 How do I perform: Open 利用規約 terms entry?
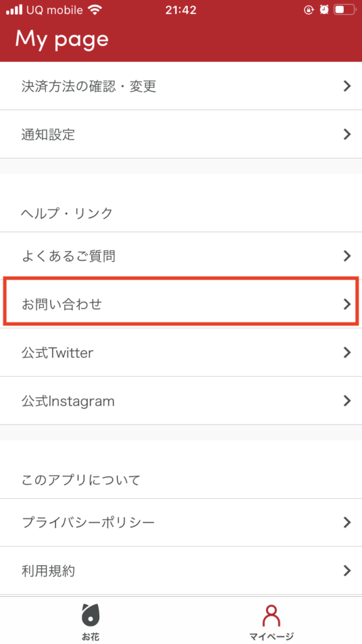181,570
